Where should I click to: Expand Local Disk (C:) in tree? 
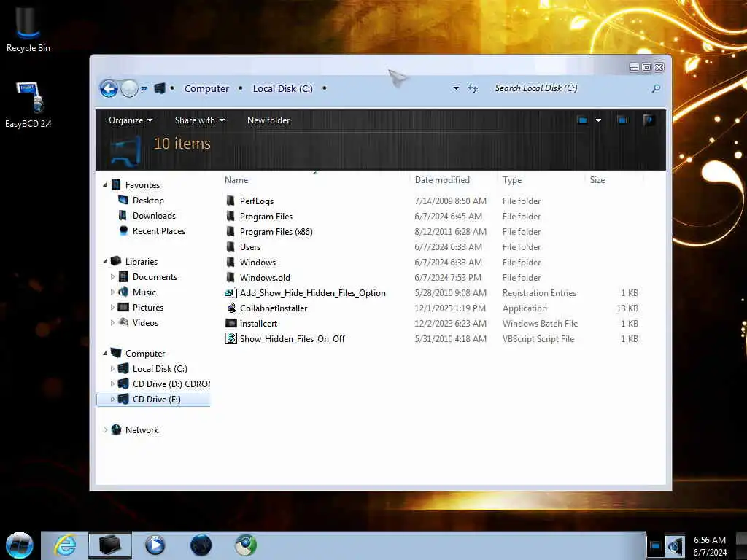tap(112, 368)
